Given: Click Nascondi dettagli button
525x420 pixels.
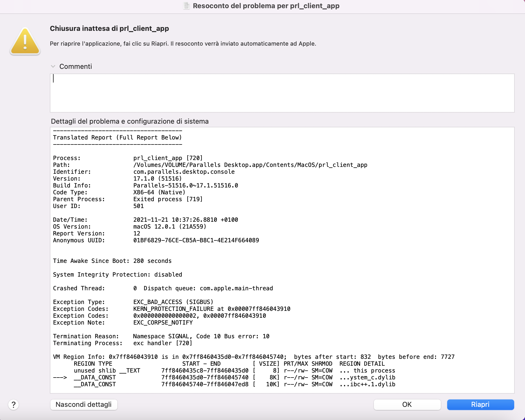Looking at the screenshot, I should coord(84,405).
